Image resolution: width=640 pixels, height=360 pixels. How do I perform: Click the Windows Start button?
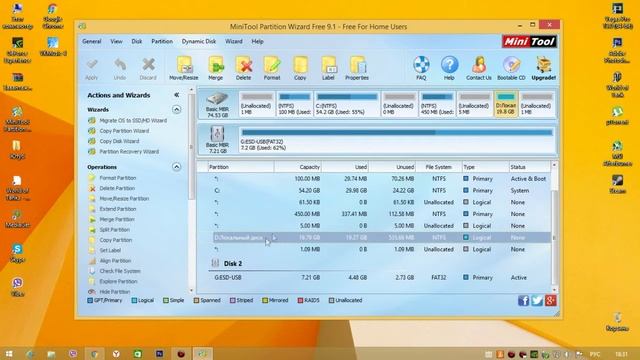click(9, 353)
